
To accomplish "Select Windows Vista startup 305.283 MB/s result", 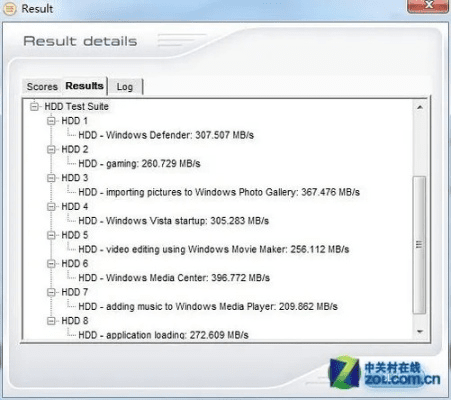I will tap(174, 221).
